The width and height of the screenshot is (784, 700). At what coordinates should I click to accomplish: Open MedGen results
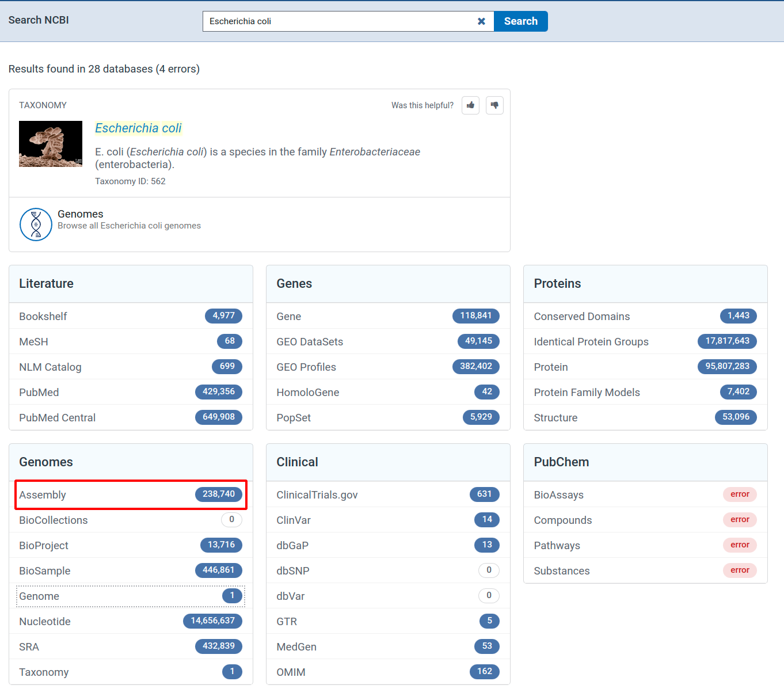(x=388, y=646)
